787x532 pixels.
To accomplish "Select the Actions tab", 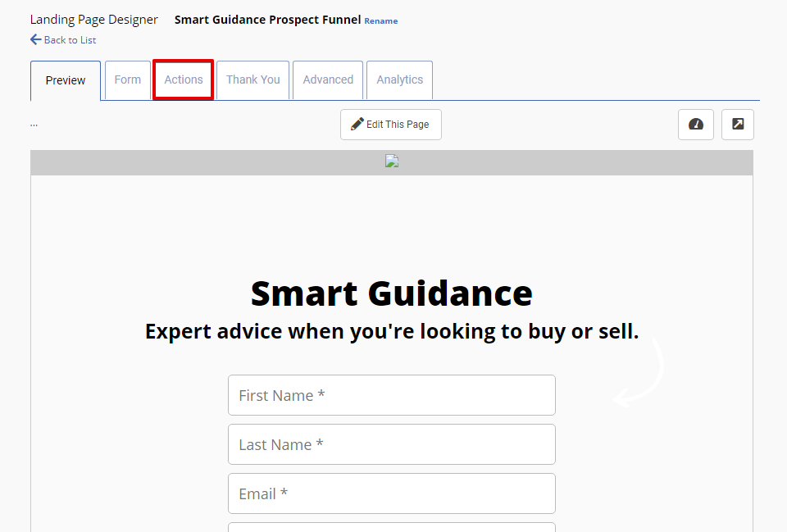I will pos(183,80).
